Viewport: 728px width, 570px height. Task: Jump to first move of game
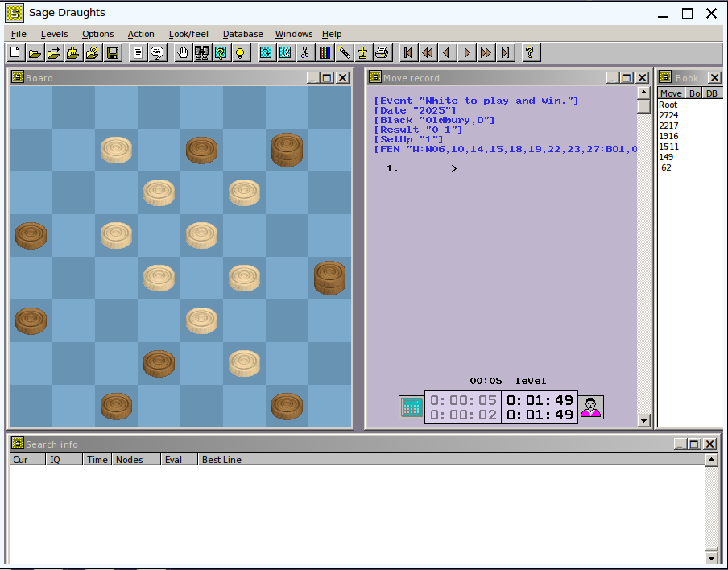click(408, 53)
